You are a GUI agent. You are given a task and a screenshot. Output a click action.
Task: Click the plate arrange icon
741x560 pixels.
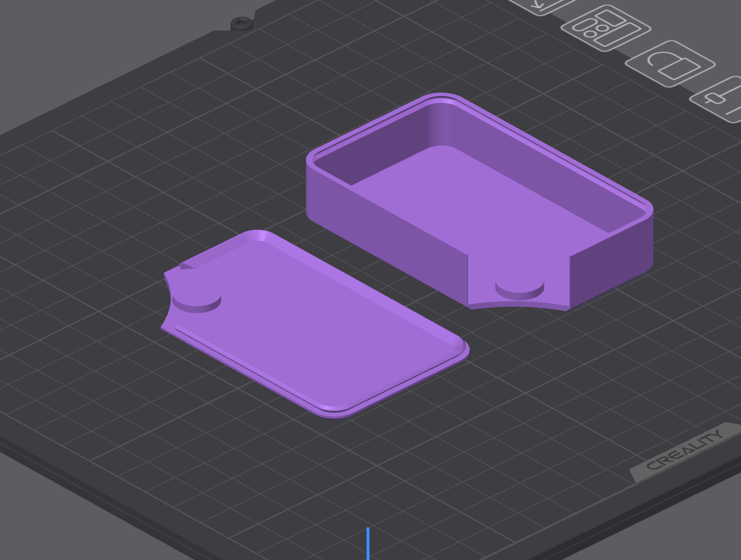(606, 28)
